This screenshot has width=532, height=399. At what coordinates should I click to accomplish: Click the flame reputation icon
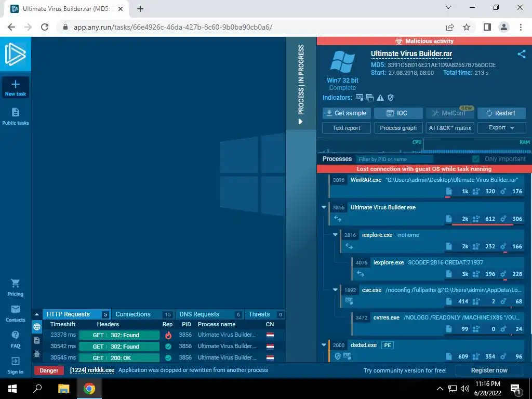click(168, 335)
